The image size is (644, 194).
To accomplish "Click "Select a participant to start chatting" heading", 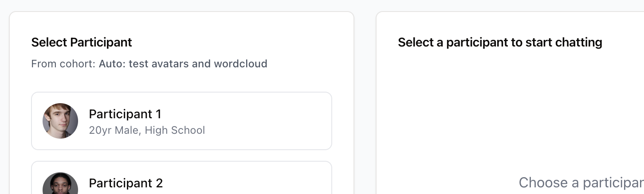I will pyautogui.click(x=500, y=43).
